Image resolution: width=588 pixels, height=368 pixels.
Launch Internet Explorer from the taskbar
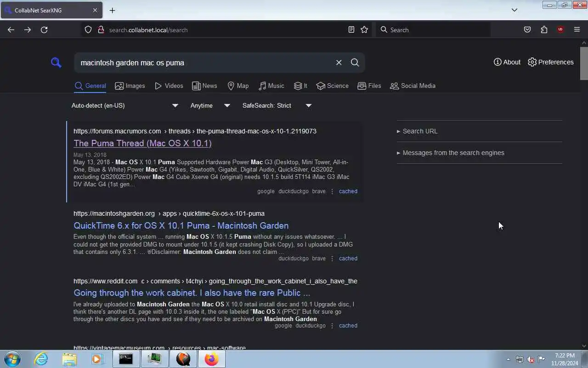tap(41, 359)
